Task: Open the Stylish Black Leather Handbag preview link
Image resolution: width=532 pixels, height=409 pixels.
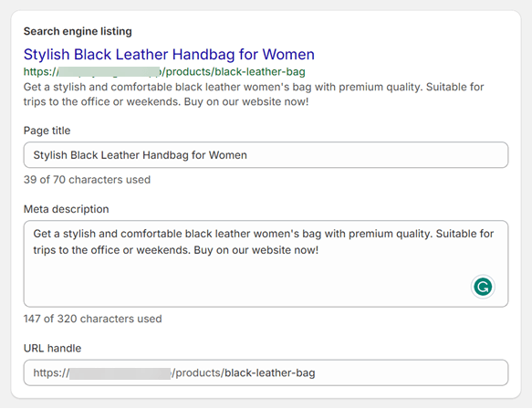Action: coord(169,54)
